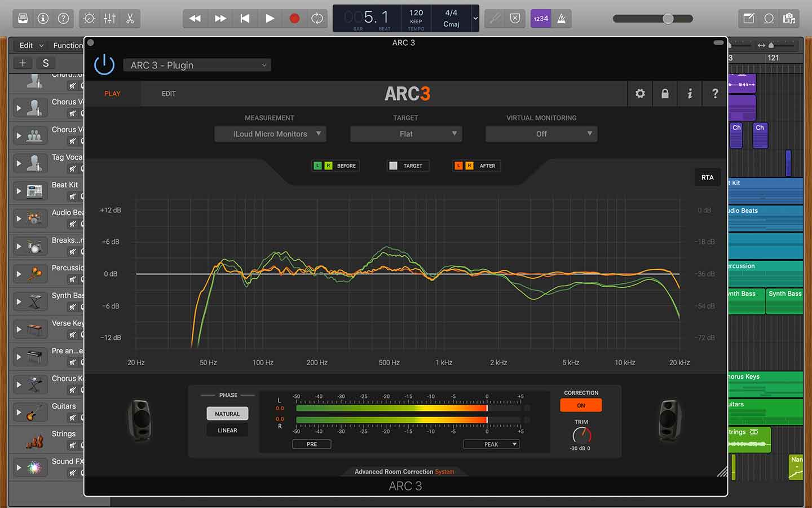Turn off the CORRECTION ON switch

pyautogui.click(x=581, y=405)
